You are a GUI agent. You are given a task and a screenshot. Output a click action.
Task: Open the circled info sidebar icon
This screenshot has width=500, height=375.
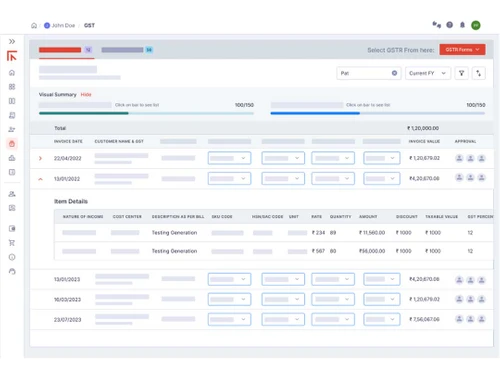pos(12,257)
